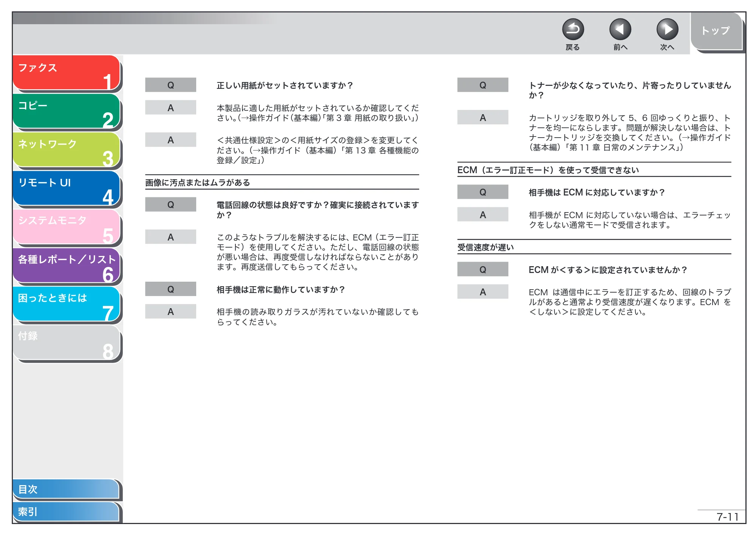Click question 正しい用紙がセットされていますか？
The height and width of the screenshot is (535, 756).
pyautogui.click(x=285, y=85)
